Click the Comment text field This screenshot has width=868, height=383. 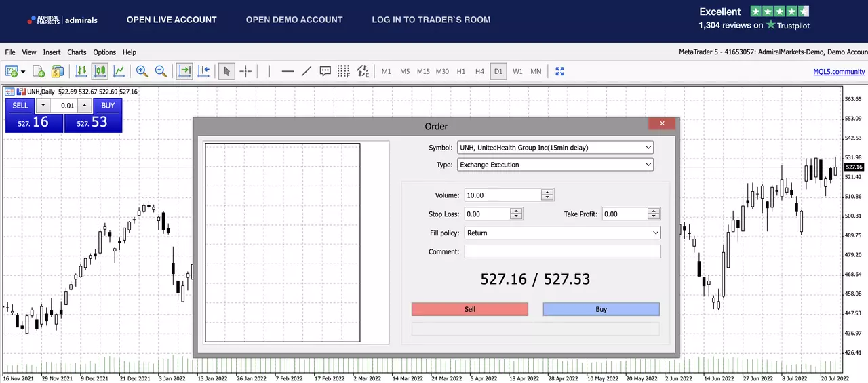(562, 251)
